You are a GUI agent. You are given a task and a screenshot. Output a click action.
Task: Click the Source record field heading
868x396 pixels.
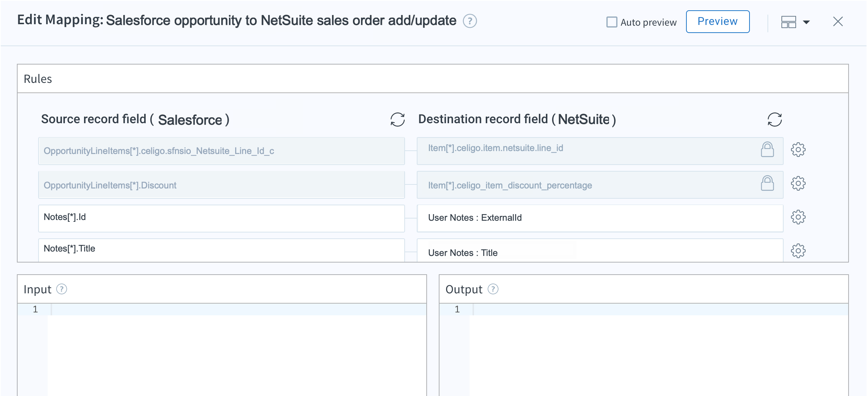point(135,120)
